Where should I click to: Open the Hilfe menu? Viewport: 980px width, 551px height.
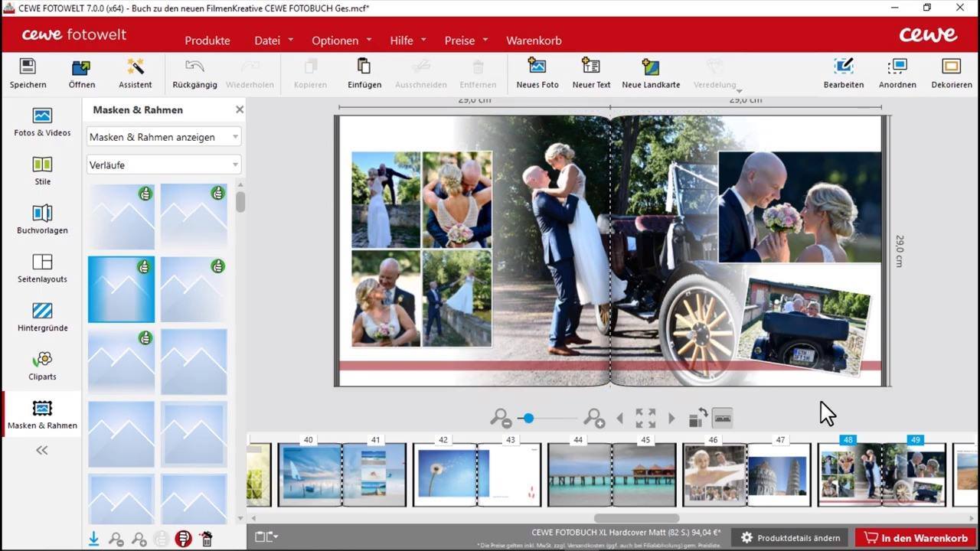(x=408, y=41)
